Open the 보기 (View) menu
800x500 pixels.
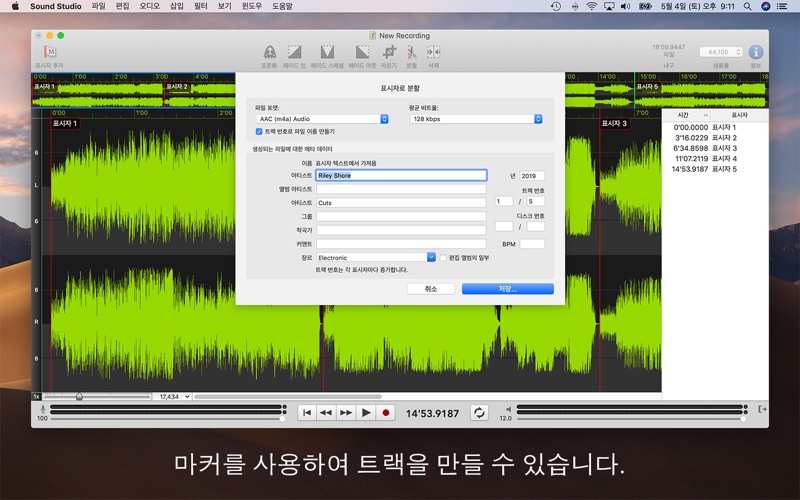(224, 6)
